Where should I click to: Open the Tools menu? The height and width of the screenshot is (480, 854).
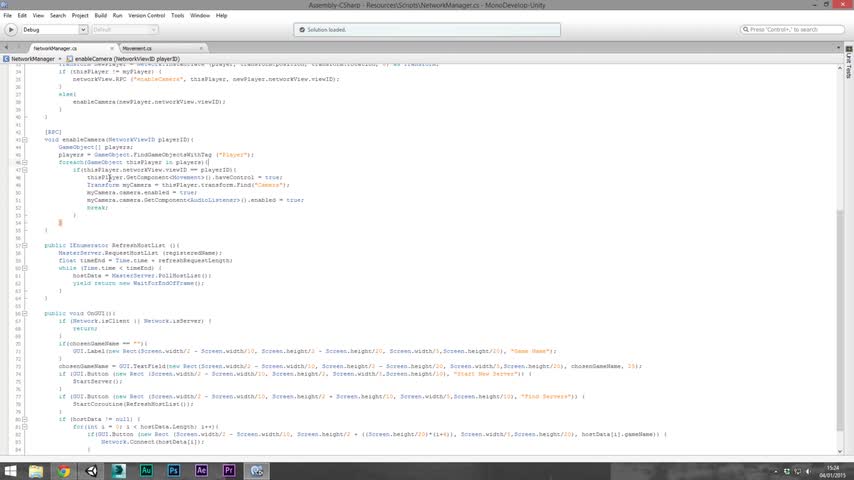point(178,15)
